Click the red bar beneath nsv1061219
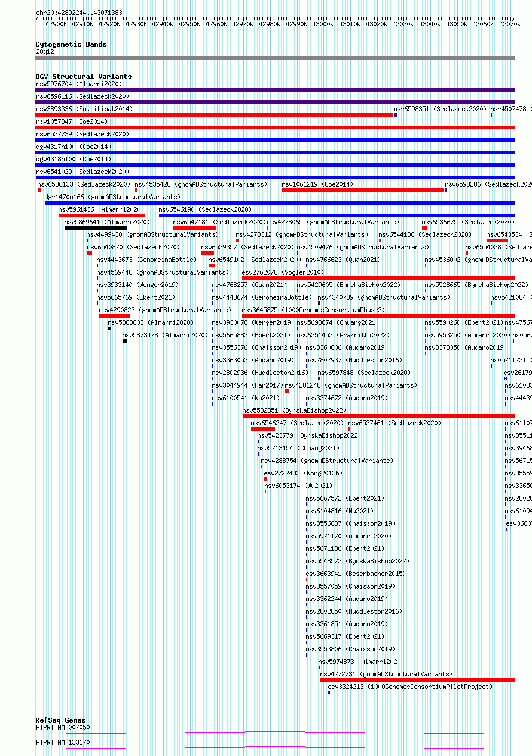Viewport: 532px width, 756px height. click(363, 190)
